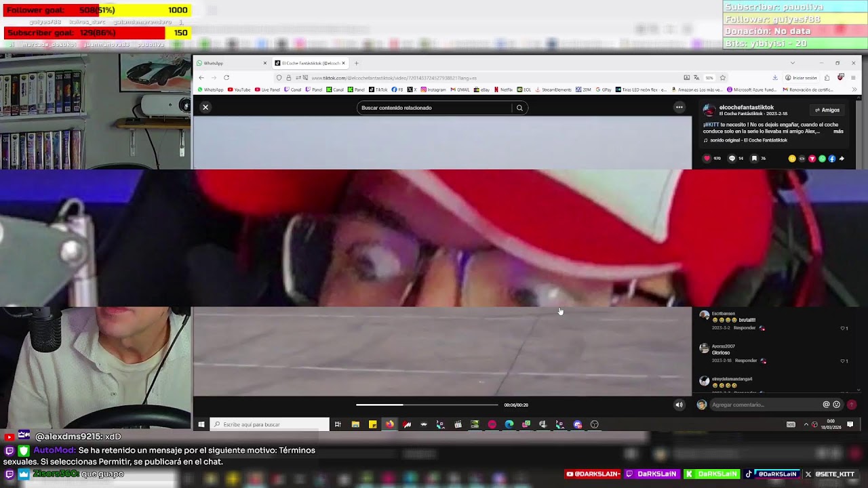
Task: Show more bookmarks overflow chevron
Action: [x=854, y=89]
